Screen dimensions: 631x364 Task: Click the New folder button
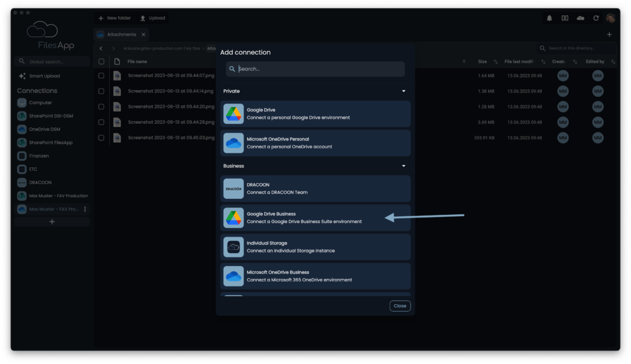click(115, 18)
